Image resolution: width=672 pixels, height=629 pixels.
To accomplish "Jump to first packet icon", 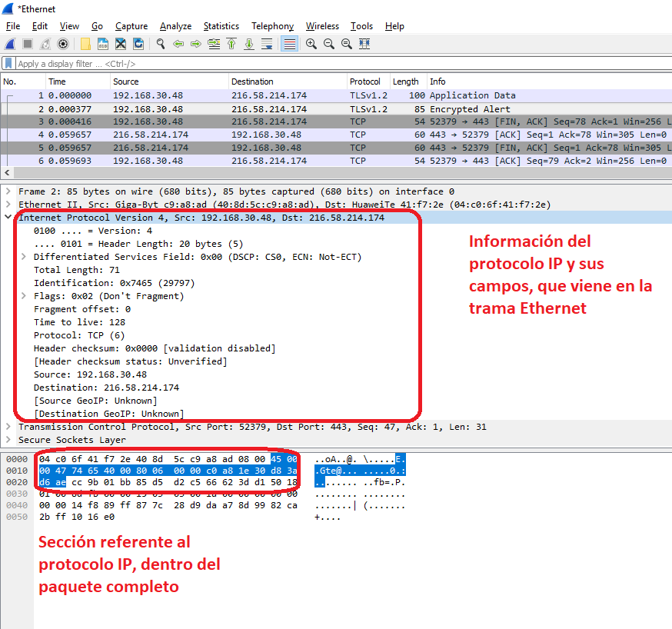I will (231, 44).
